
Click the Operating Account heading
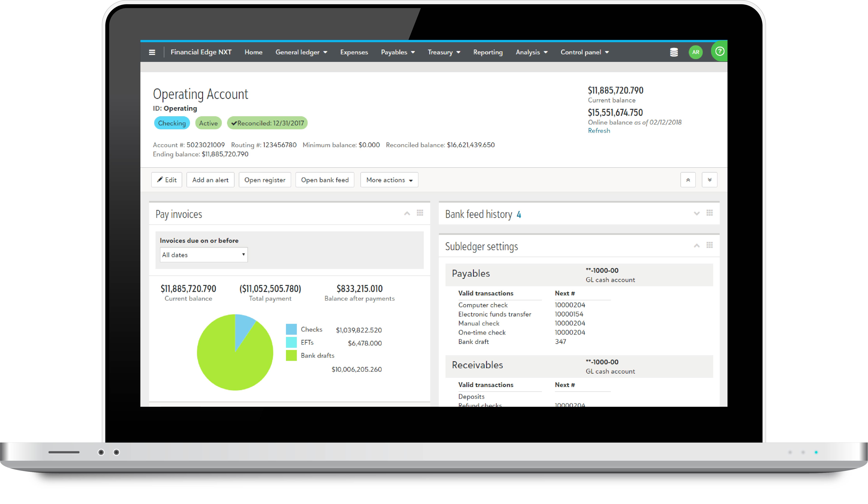[x=200, y=94]
